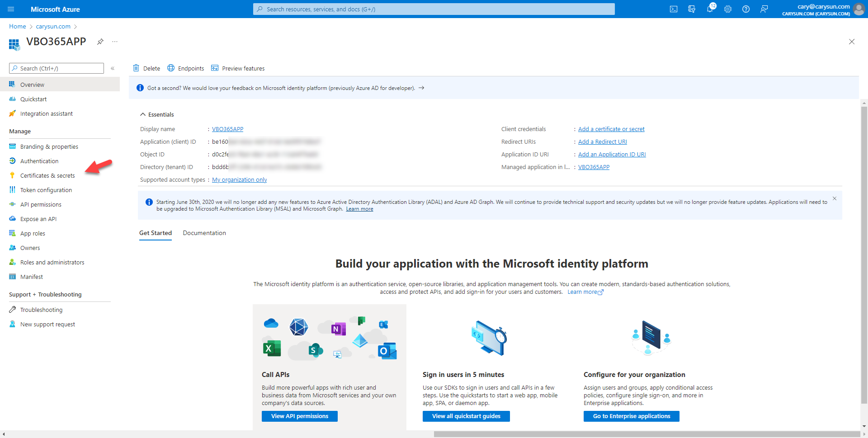Screen dimensions: 868x438
Task: Collapse the left navigation menu
Action: pyautogui.click(x=113, y=68)
